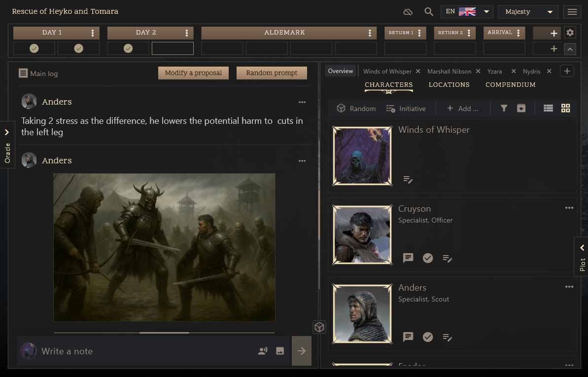Viewport: 588px width, 377px height.
Task: Switch to the LOCATIONS tab
Action: (x=449, y=84)
